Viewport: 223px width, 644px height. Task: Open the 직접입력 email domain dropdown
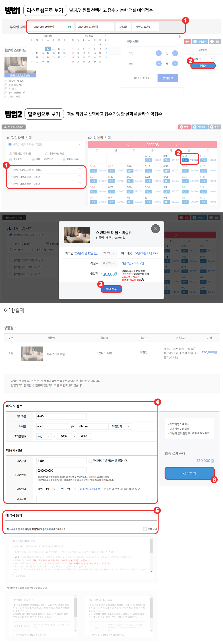pyautogui.click(x=121, y=426)
